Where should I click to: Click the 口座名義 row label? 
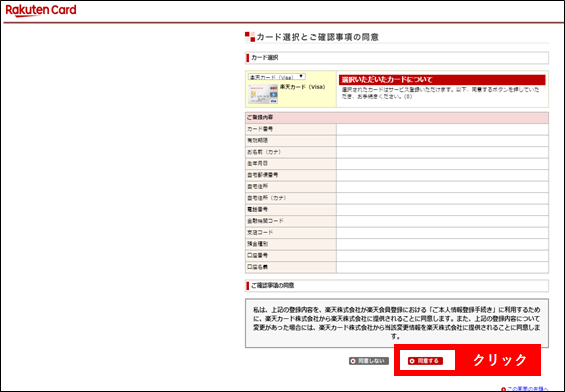coord(257,267)
